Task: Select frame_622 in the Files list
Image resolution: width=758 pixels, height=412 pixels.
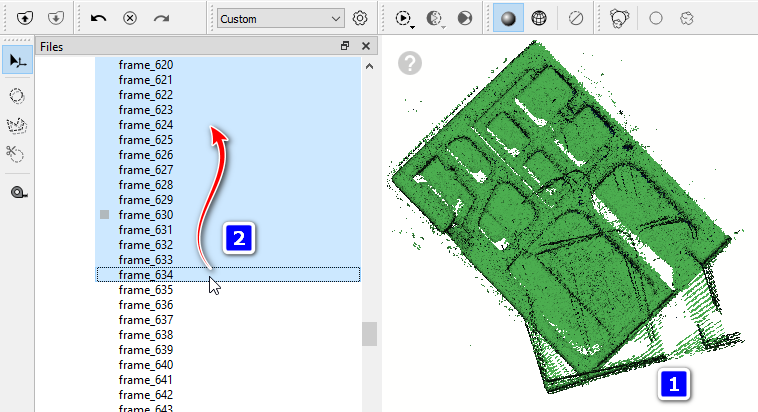Action: click(146, 95)
